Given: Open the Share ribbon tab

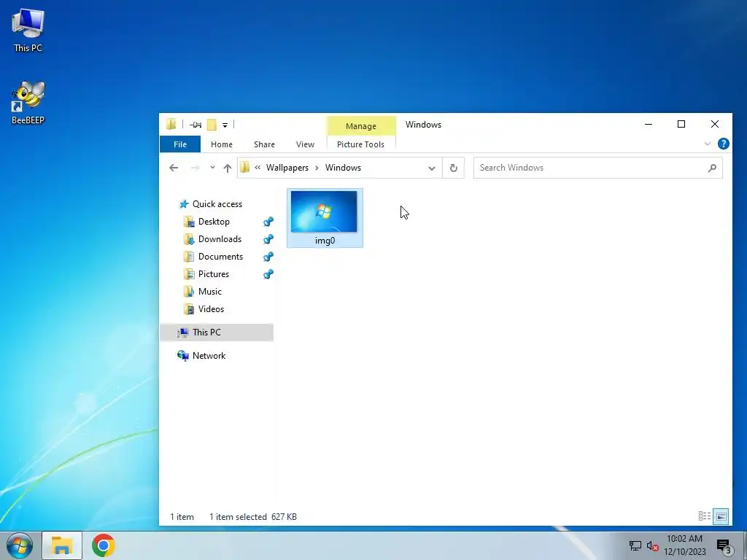Looking at the screenshot, I should point(264,144).
